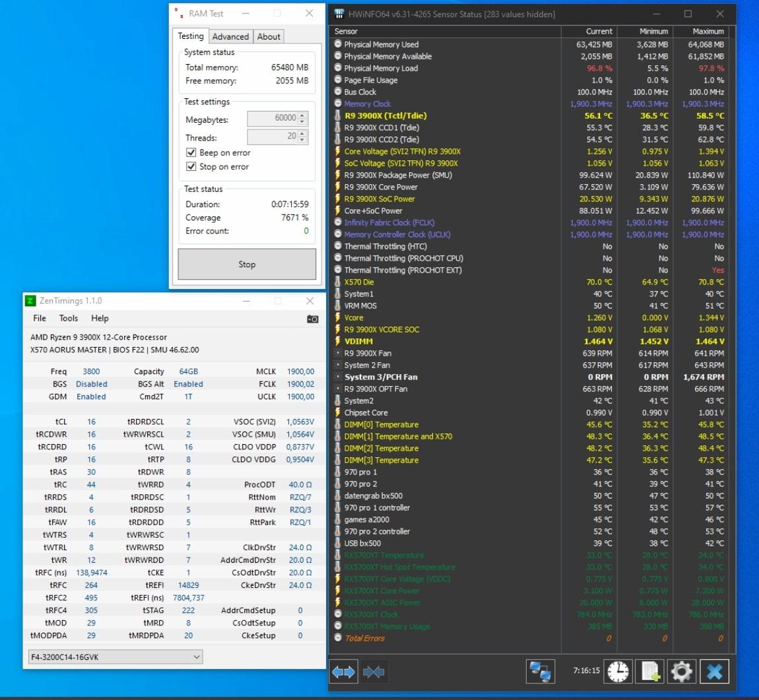Select the datengrab bx500 row
Viewport: 759px width, 700px height.
(530, 495)
